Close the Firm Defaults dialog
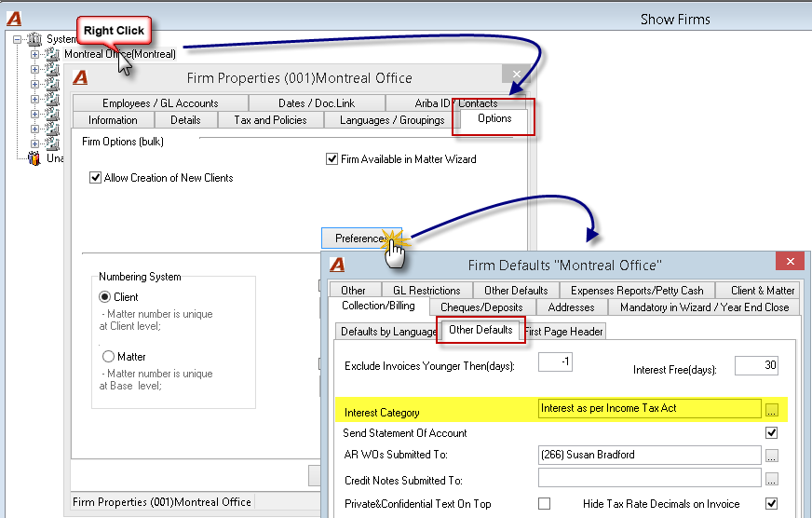This screenshot has width=812, height=518. [790, 261]
